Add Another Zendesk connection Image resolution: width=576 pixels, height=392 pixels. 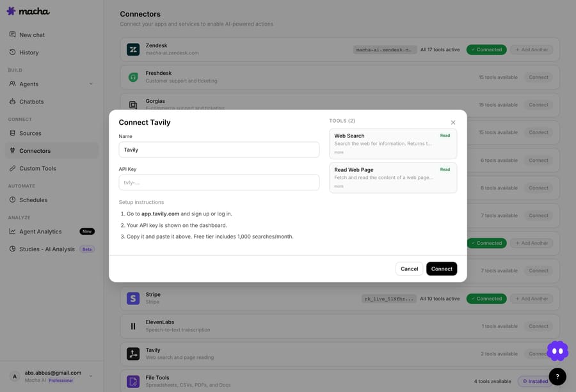pyautogui.click(x=532, y=49)
